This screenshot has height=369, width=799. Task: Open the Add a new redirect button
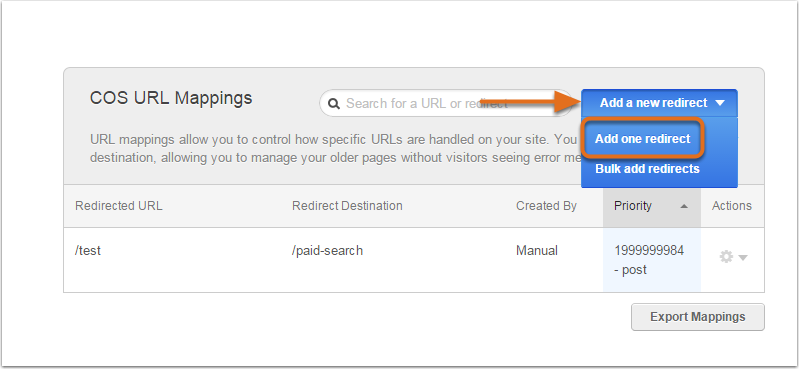tap(659, 103)
